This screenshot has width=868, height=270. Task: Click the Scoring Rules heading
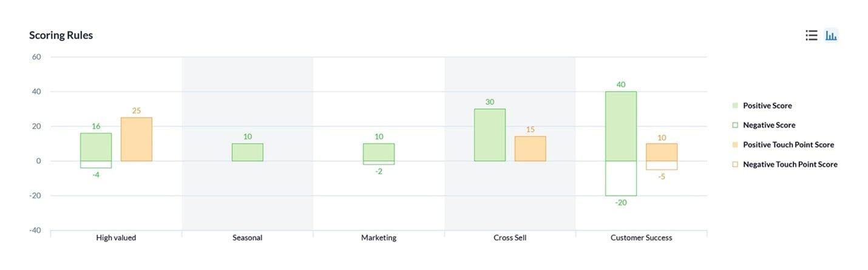[x=61, y=35]
